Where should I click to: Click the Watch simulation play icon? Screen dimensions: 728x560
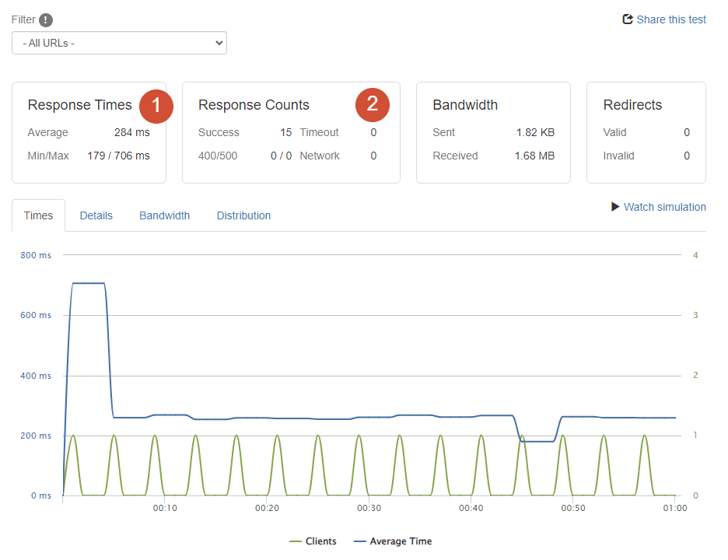(x=614, y=207)
